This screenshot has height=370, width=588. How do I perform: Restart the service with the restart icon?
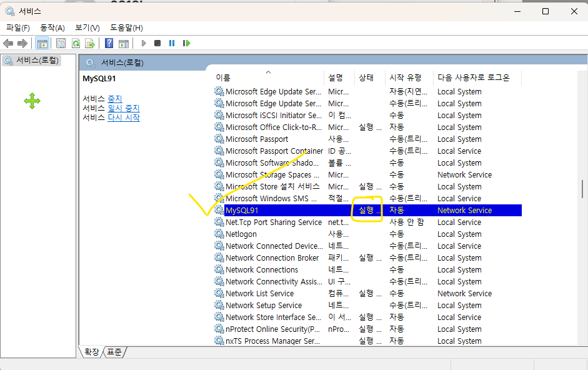(186, 44)
